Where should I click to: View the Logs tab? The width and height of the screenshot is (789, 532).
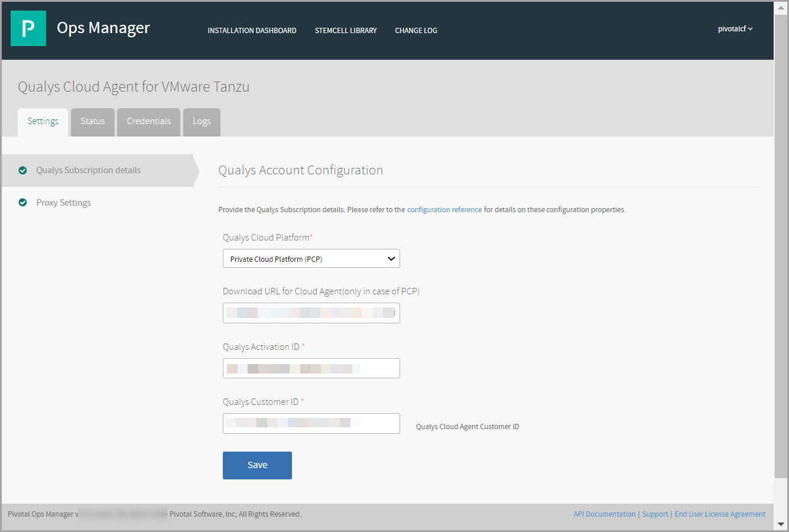(202, 122)
